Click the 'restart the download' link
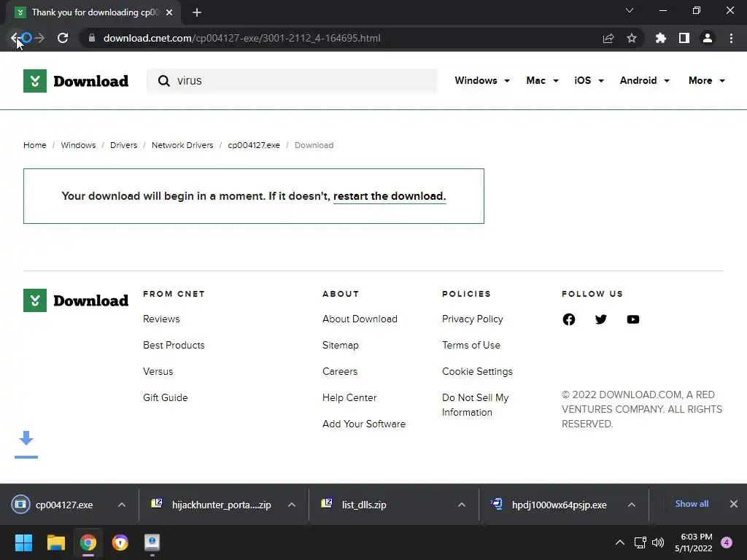Viewport: 747px width, 560px height. [x=390, y=196]
